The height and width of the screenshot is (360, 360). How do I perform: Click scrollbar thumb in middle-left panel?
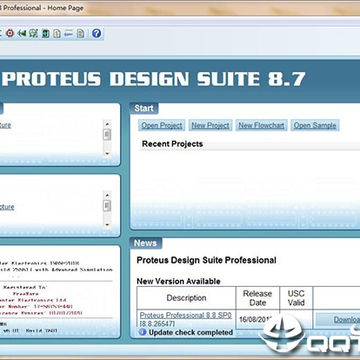pos(107,206)
